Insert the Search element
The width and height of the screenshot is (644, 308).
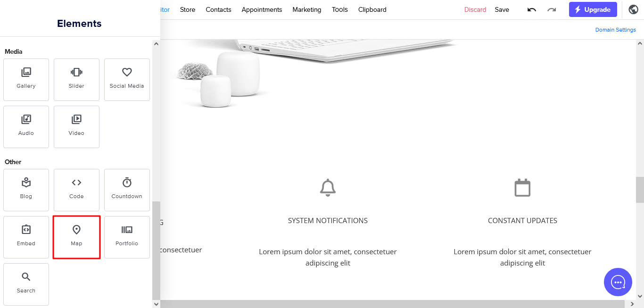click(x=26, y=284)
